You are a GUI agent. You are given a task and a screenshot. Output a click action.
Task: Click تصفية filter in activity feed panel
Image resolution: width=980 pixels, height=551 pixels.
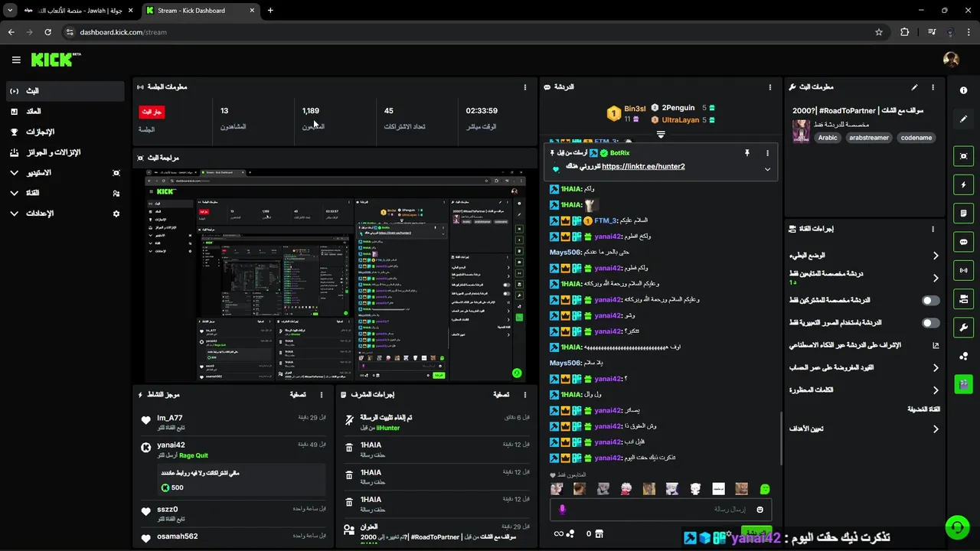click(298, 395)
